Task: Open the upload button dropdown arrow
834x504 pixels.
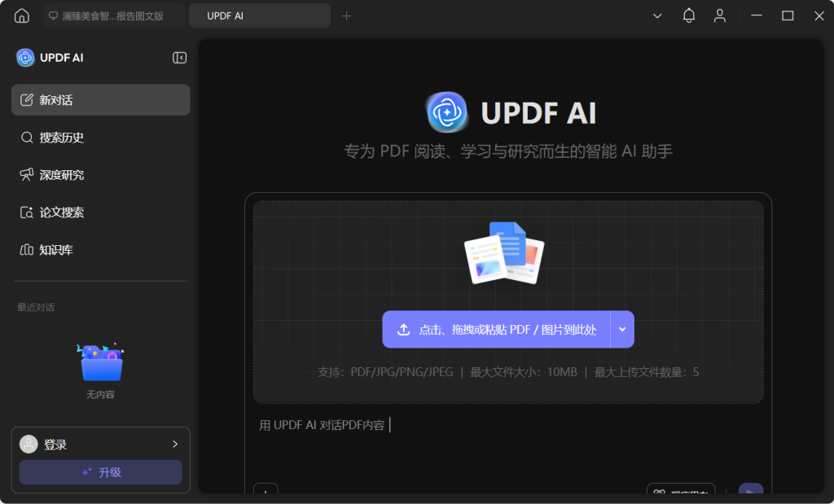Action: [622, 330]
